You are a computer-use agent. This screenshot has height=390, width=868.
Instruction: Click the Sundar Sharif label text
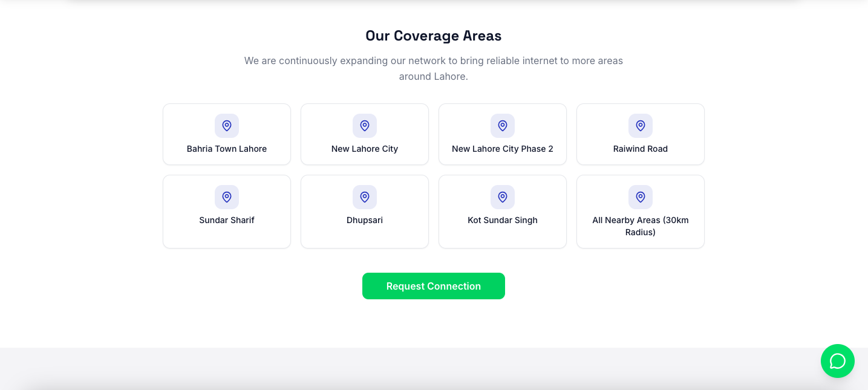(227, 220)
